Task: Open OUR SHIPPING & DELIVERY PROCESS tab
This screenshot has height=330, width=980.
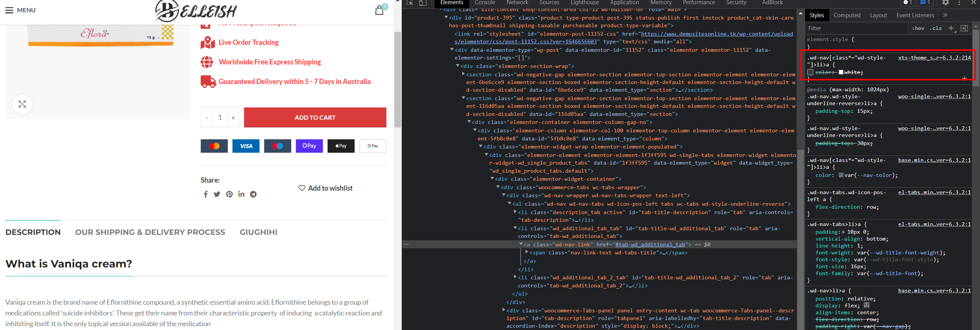Action: (150, 232)
